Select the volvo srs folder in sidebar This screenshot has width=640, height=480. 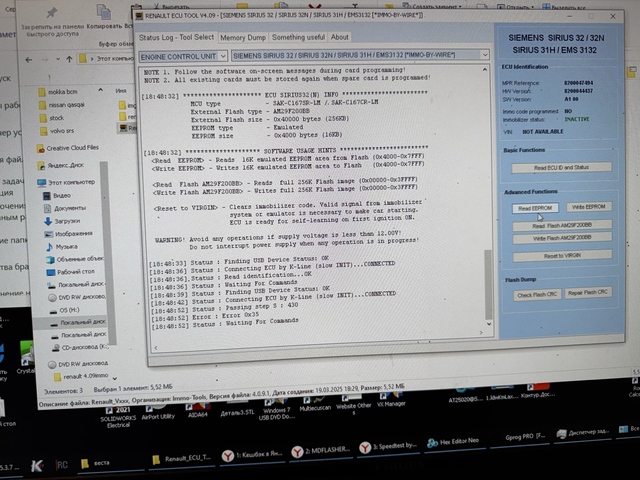57,131
